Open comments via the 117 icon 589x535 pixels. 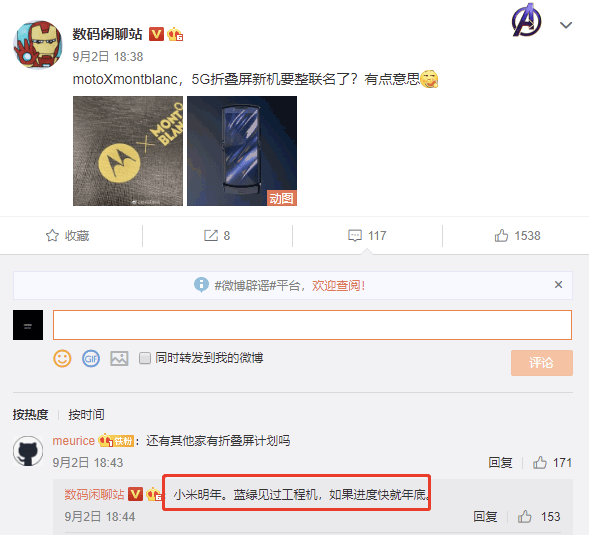(x=355, y=236)
